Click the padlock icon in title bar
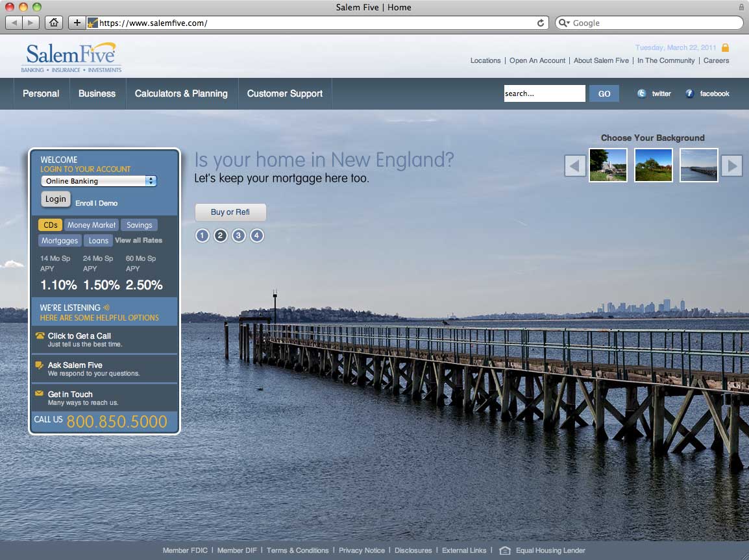 pyautogui.click(x=741, y=6)
